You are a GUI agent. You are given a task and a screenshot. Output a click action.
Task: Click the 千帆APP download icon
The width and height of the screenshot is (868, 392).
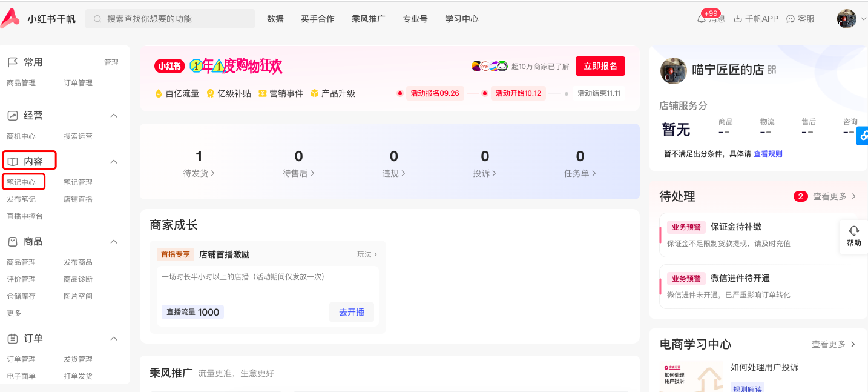(737, 19)
